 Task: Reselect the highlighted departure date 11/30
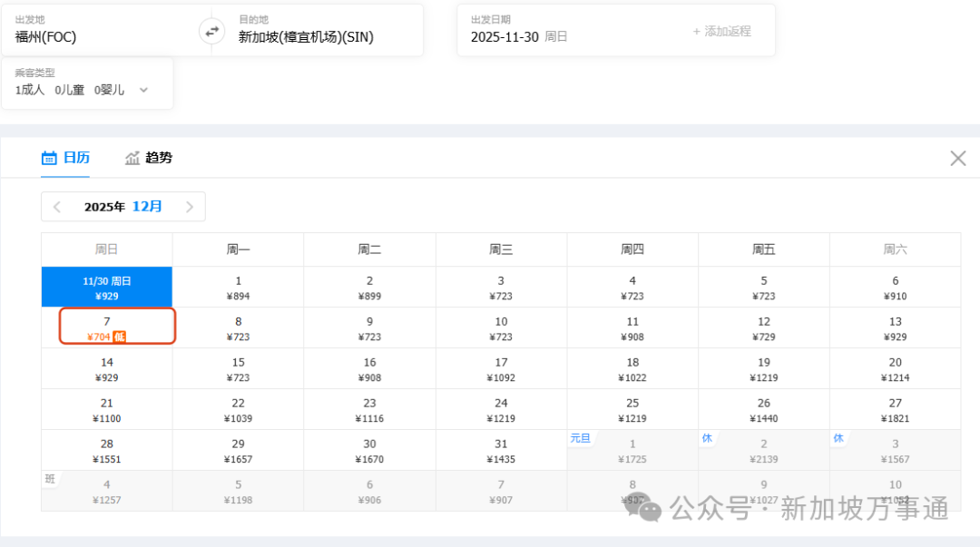(x=106, y=287)
